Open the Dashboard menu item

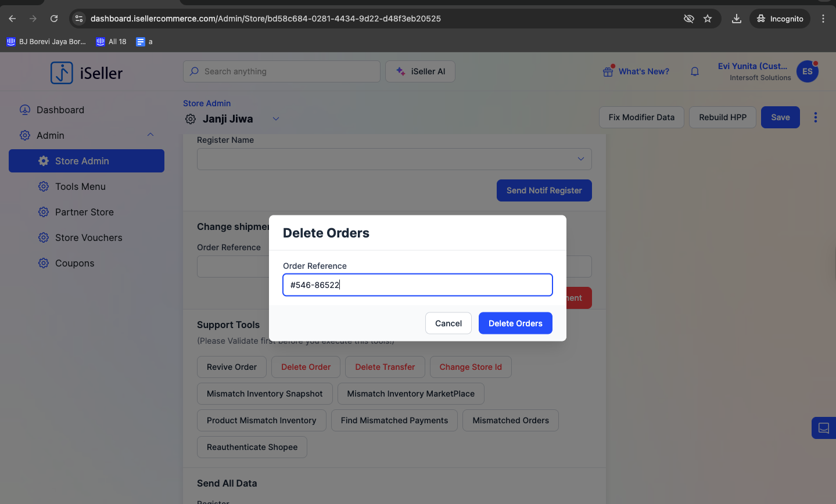click(60, 110)
